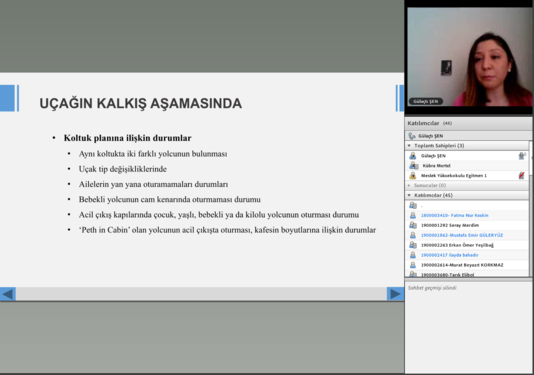Screen dimensions: 534x375
Task: Click the Katılımcılar panel title bar
Action: (x=469, y=123)
